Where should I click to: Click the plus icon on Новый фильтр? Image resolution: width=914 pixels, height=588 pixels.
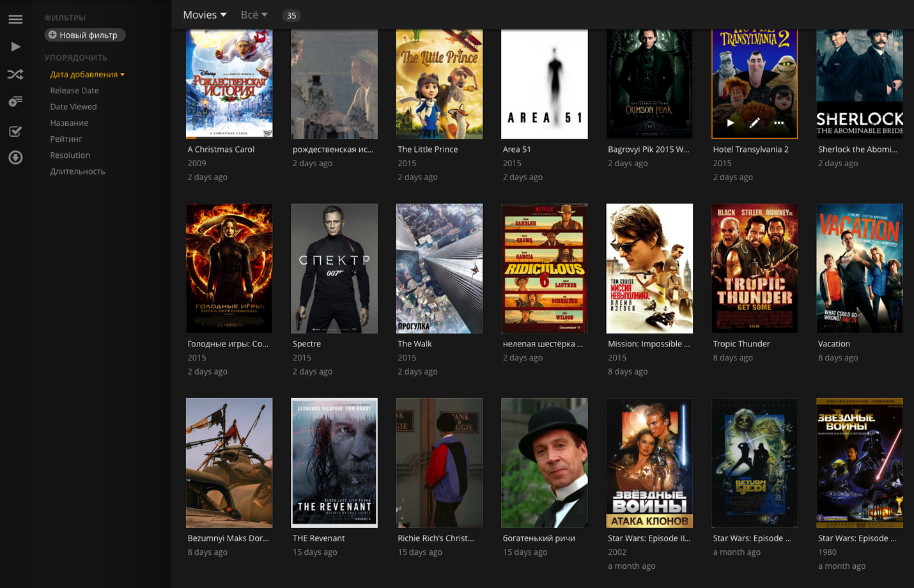point(52,35)
